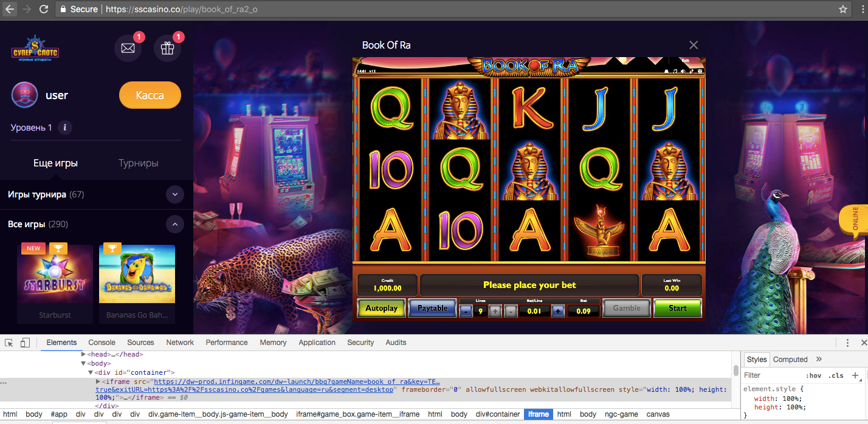Screen dimensions: 868x424
Task: Go forward in the browser
Action: point(26,9)
